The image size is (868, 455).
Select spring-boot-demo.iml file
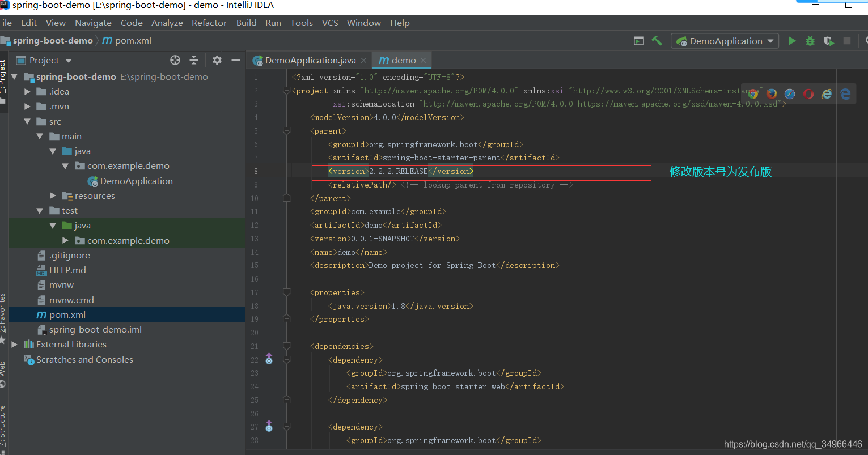point(95,329)
